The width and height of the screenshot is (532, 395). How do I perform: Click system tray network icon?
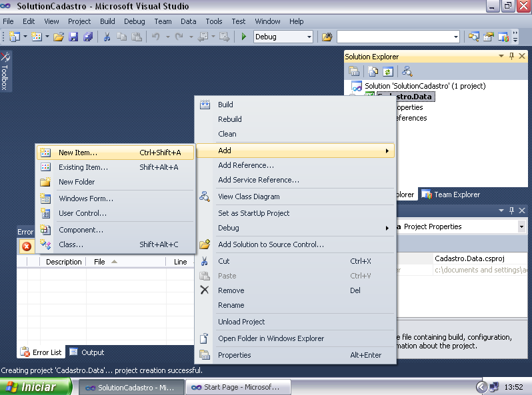click(x=494, y=386)
